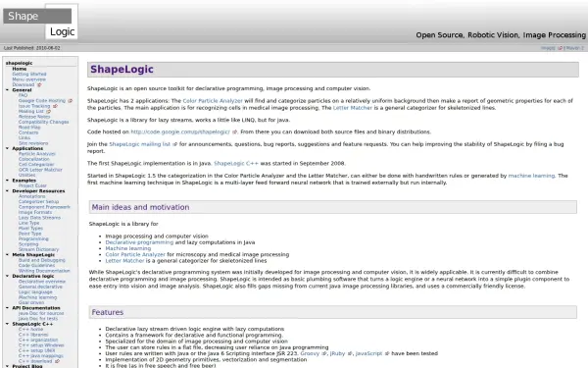Collapse the Applications section arrow

[7, 148]
